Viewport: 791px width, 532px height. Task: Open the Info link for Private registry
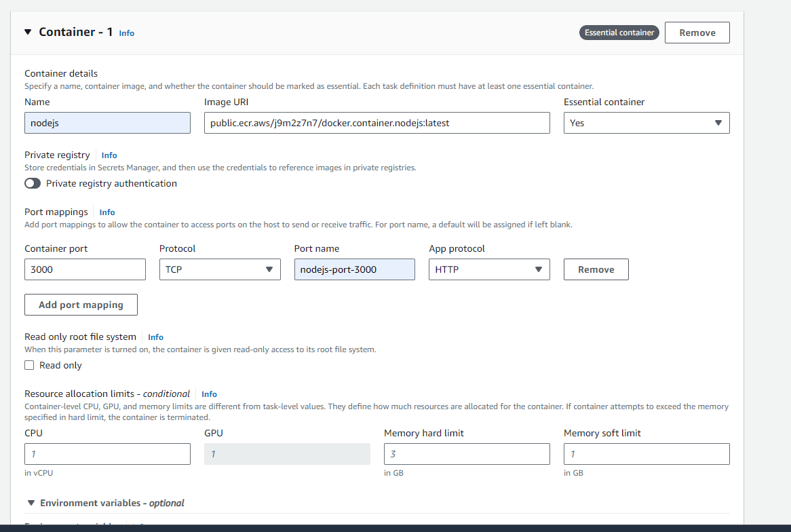tap(109, 155)
